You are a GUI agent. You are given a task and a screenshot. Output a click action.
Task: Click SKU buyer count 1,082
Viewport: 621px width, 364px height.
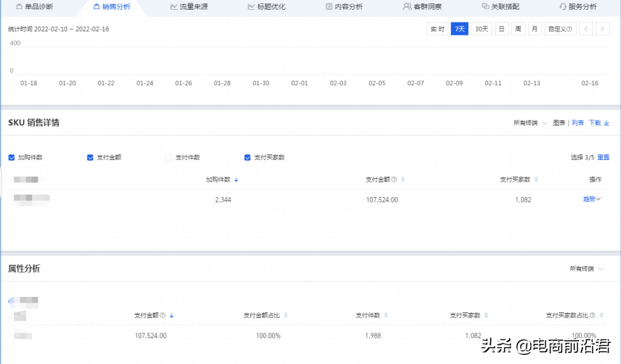[523, 200]
